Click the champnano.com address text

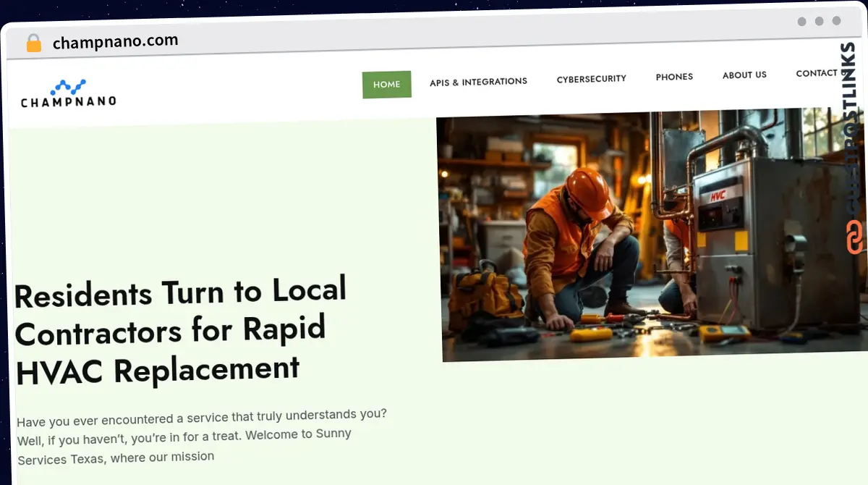[x=116, y=41]
